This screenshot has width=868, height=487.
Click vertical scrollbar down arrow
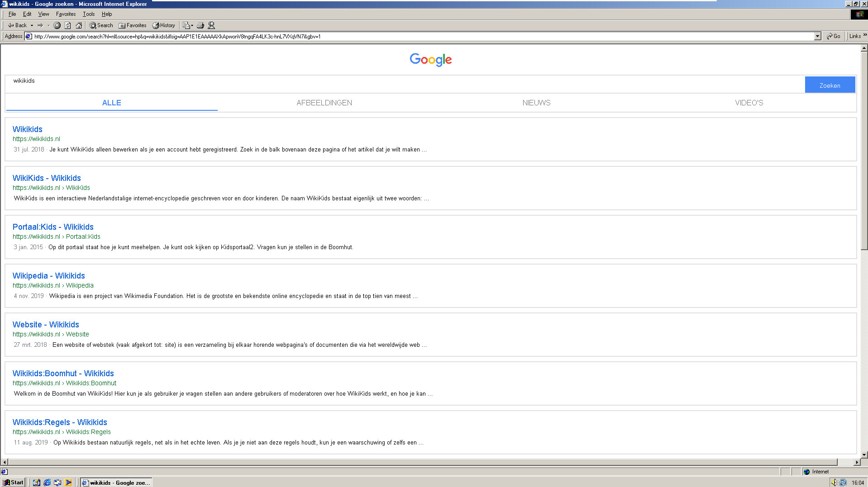pyautogui.click(x=864, y=454)
